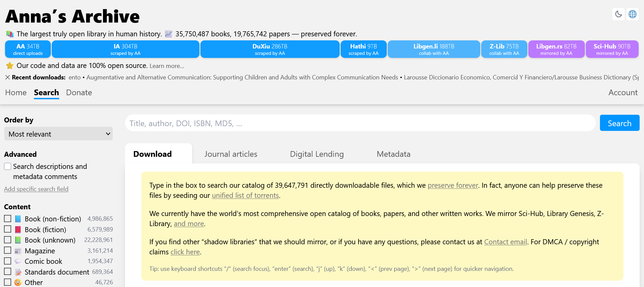Check the Comic book content filter
The width and height of the screenshot is (644, 287).
tap(8, 261)
